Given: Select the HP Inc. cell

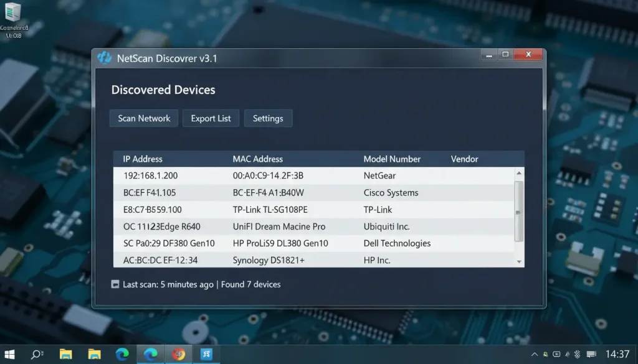Looking at the screenshot, I should click(377, 260).
